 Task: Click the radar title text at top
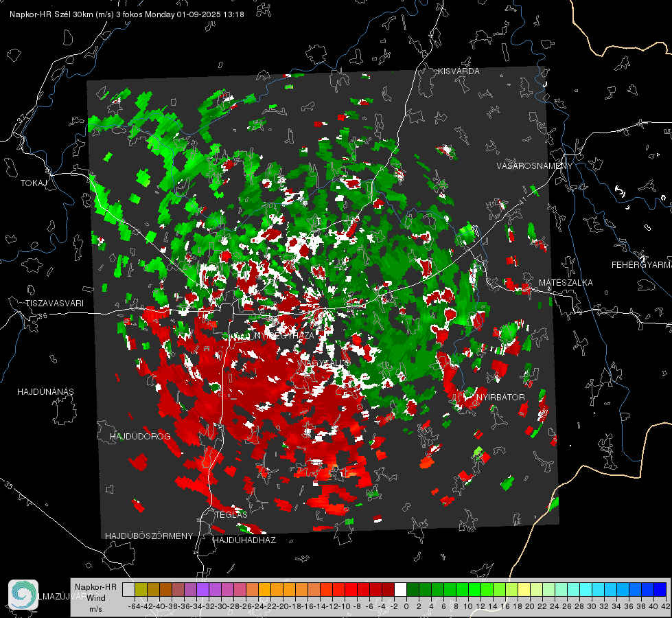(127, 14)
